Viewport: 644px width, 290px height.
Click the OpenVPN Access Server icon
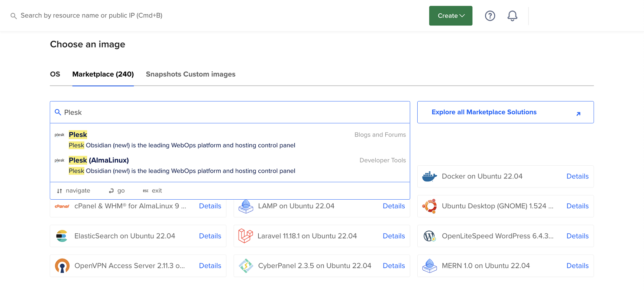62,266
